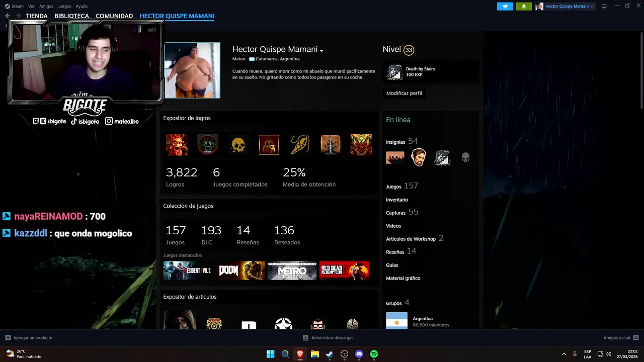Image resolution: width=644 pixels, height=362 pixels.
Task: Open Artículos de Workshop link
Action: point(411,239)
